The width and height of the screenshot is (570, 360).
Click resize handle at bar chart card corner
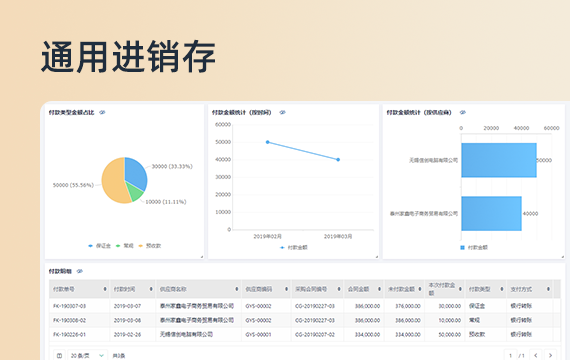562,257
